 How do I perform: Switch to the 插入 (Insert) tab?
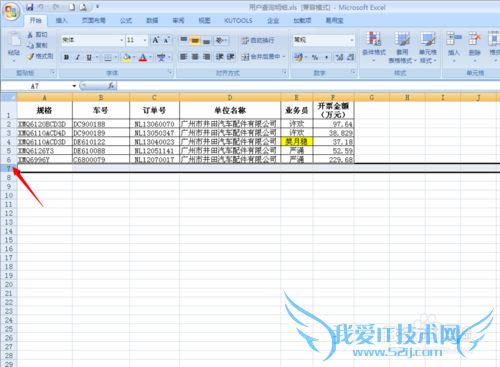61,21
